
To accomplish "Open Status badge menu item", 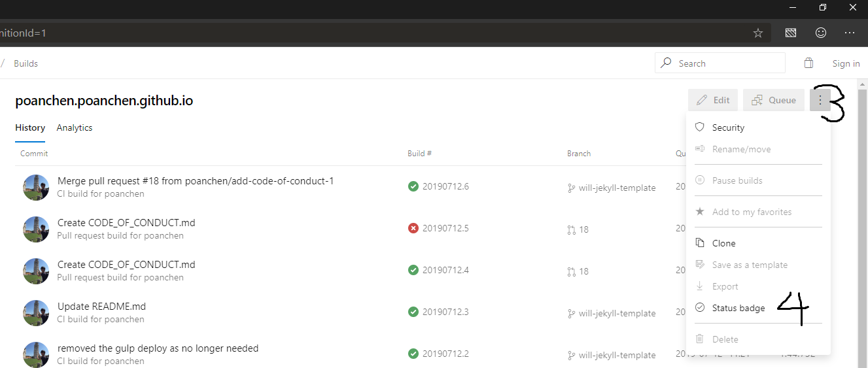I will [x=758, y=308].
